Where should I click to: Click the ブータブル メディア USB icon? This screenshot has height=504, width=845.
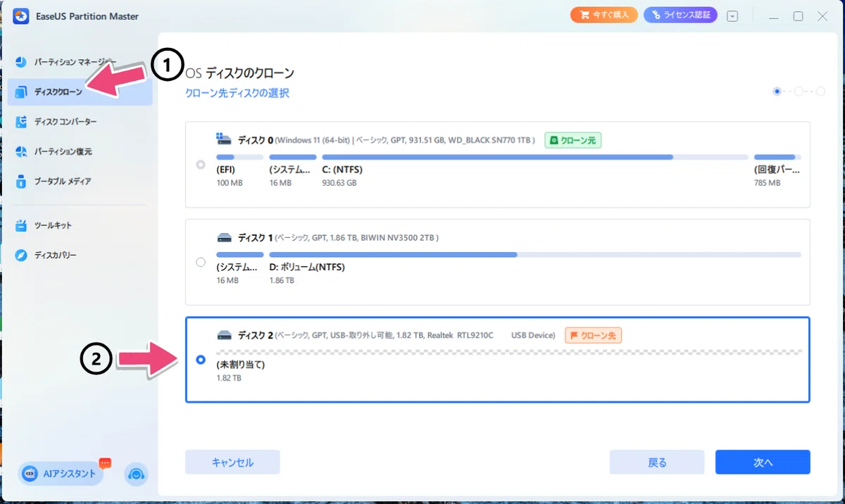click(21, 182)
